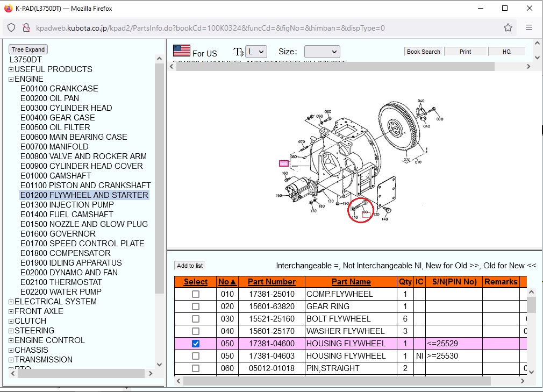
Task: Open the Size dropdown
Action: click(x=322, y=52)
